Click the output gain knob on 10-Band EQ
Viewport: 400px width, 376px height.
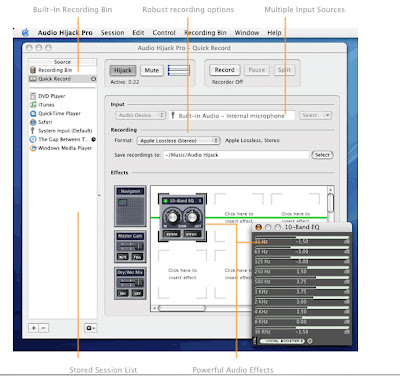[192, 217]
